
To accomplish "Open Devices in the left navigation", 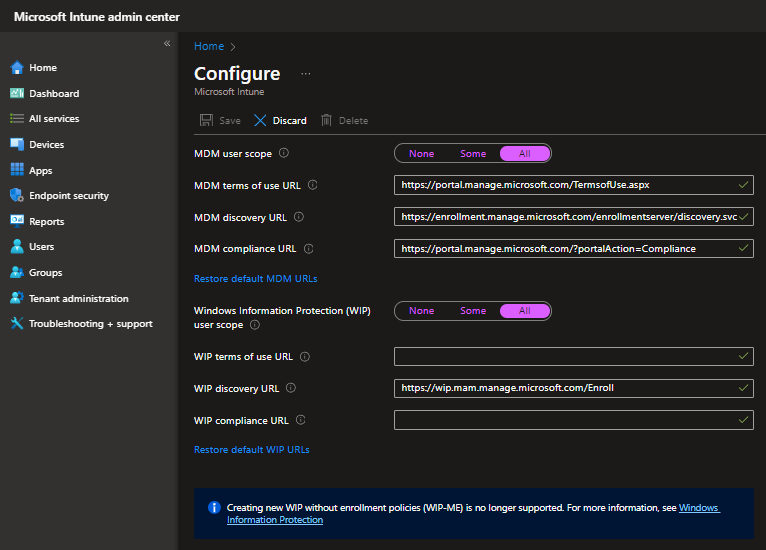I will (x=46, y=145).
